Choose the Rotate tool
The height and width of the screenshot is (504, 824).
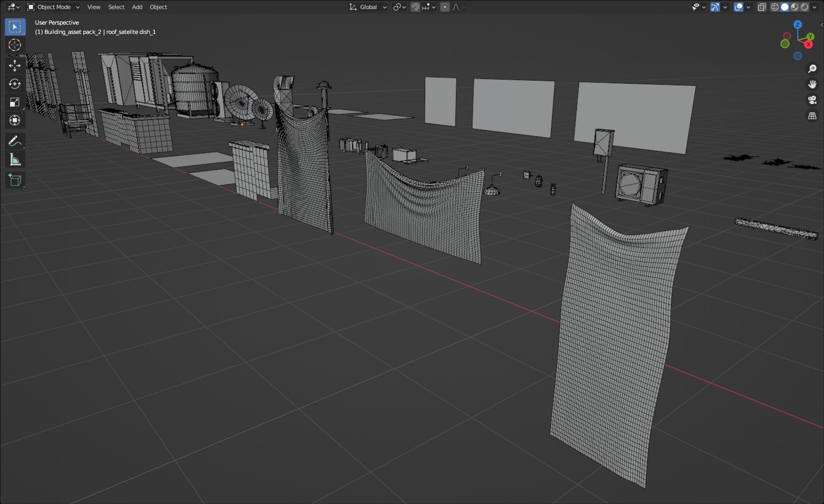15,84
